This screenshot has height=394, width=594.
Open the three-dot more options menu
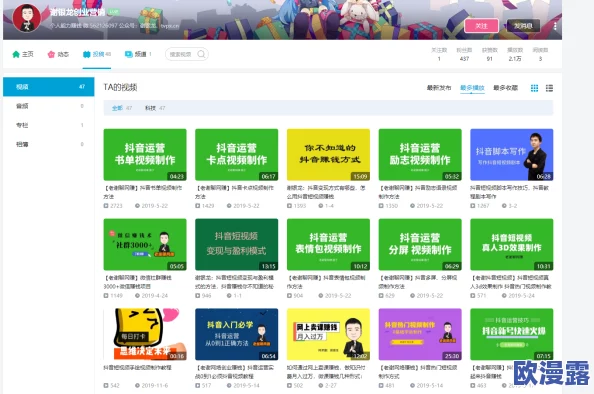pos(555,26)
